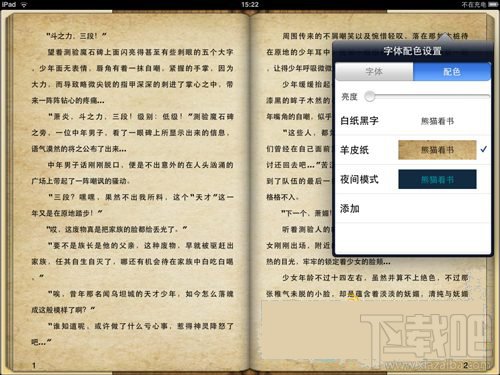The width and height of the screenshot is (500, 375).
Task: Switch to the 字体 tab
Action: pyautogui.click(x=374, y=72)
